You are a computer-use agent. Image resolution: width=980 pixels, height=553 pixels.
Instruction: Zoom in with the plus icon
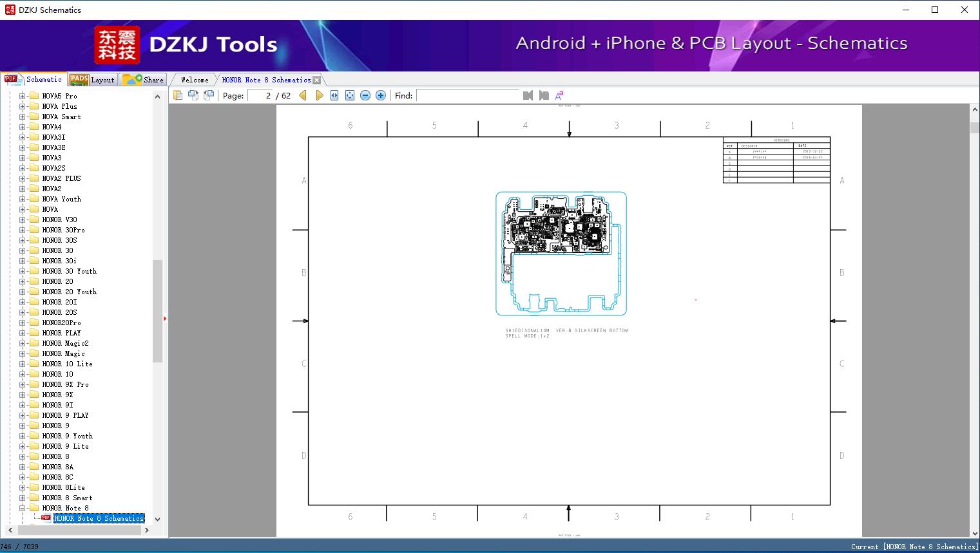381,95
